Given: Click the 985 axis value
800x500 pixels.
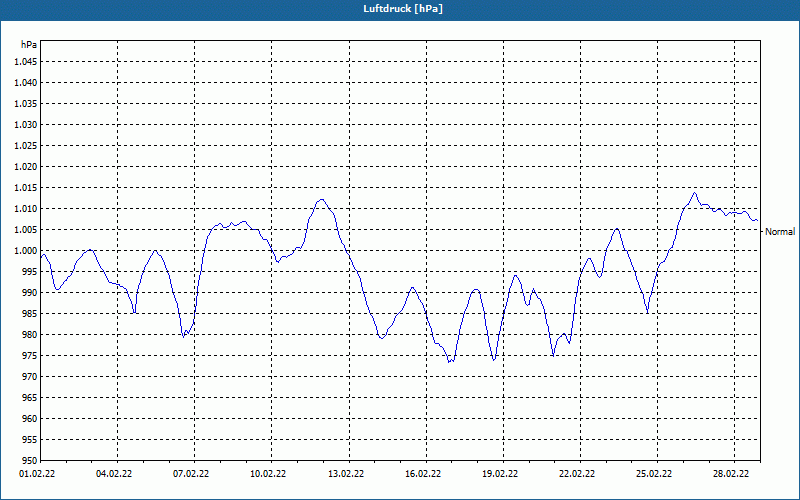Looking at the screenshot, I should click(30, 314).
